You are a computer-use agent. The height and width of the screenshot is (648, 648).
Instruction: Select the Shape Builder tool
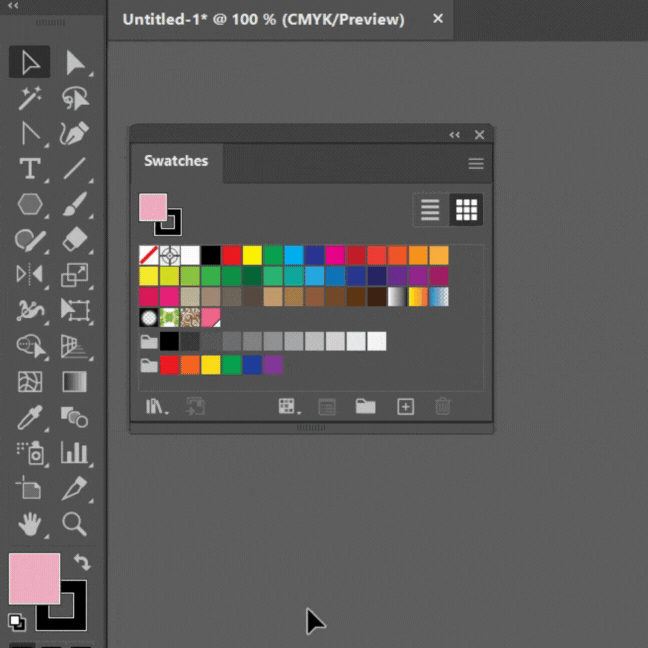(x=31, y=346)
